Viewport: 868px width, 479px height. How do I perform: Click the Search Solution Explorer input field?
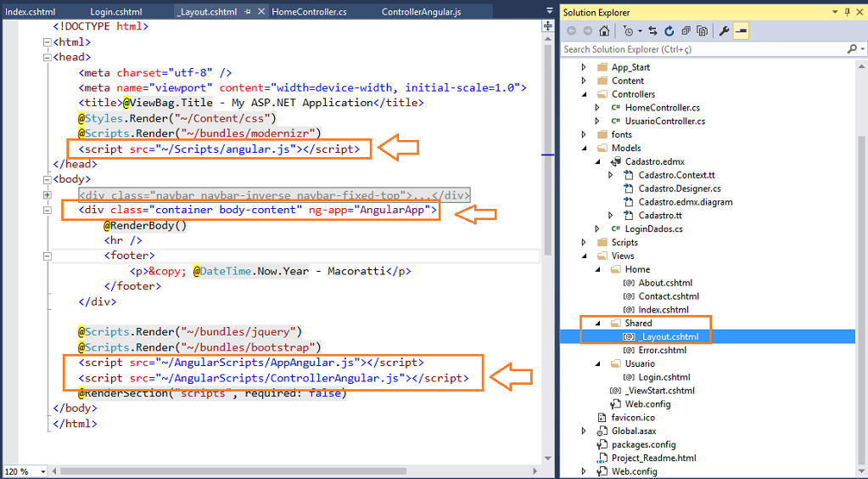pos(703,49)
